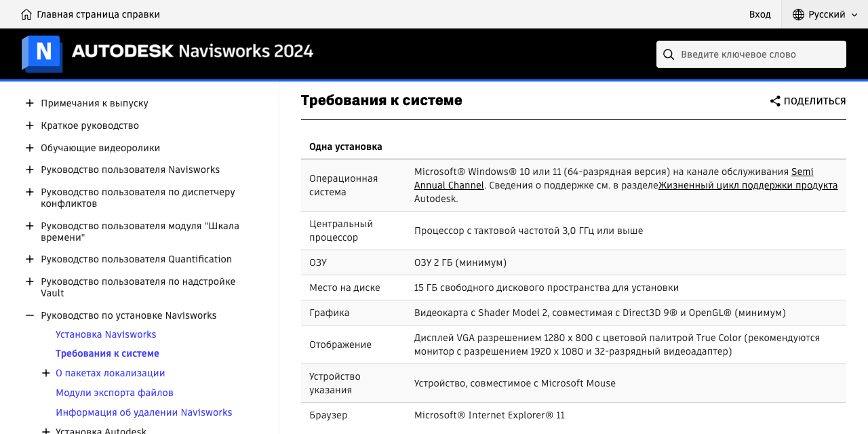
Task: Open Примечания к выпуску topic
Action: (x=94, y=103)
